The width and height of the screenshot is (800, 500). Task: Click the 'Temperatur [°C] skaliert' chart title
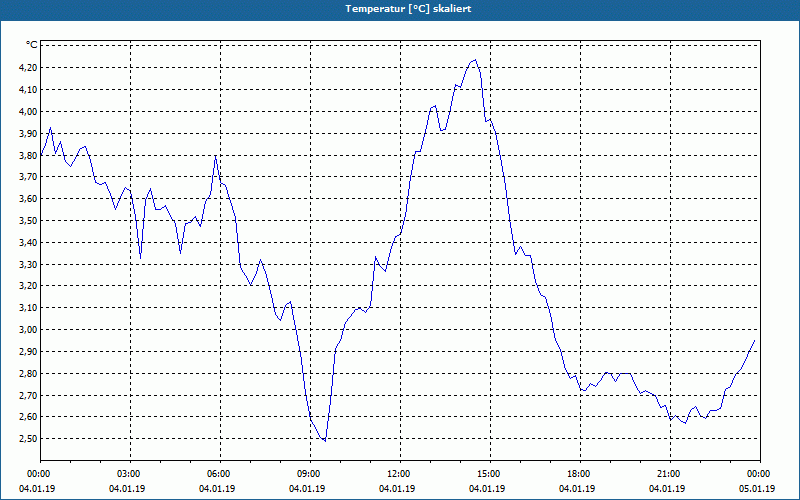[408, 9]
